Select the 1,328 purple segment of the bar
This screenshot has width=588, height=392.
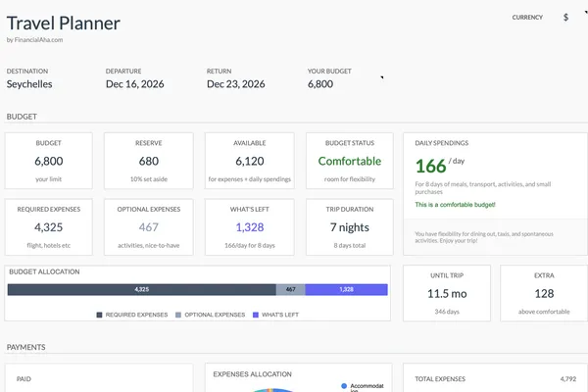click(x=347, y=290)
